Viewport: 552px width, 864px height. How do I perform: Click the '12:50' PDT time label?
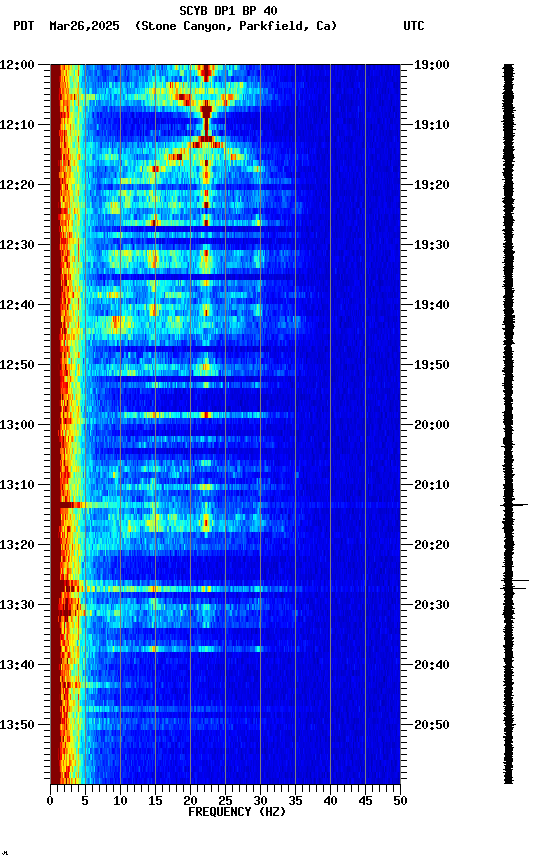pyautogui.click(x=17, y=365)
